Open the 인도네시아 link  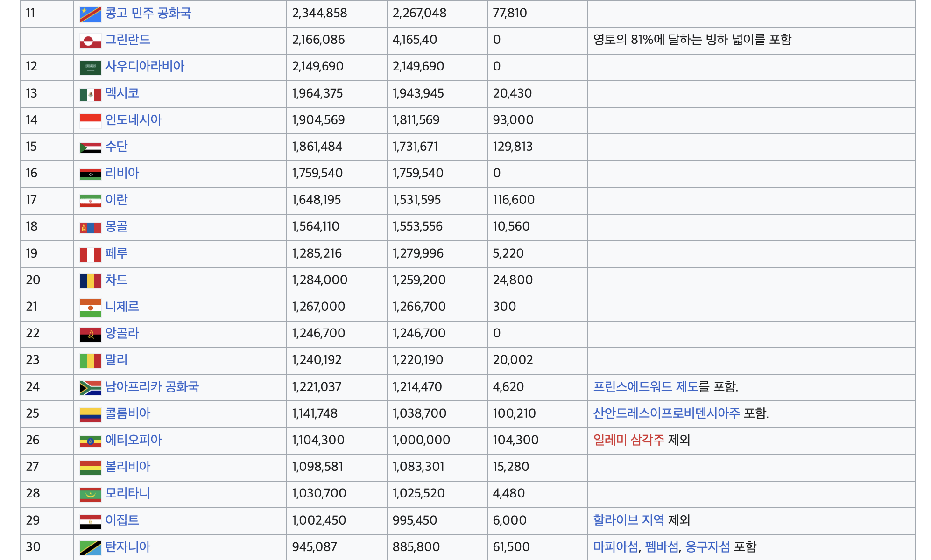[x=133, y=120]
